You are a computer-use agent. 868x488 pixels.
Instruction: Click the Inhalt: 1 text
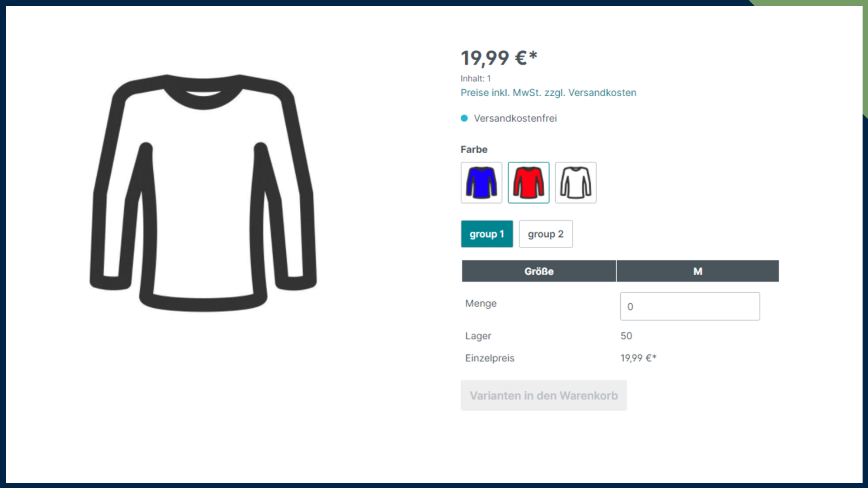pyautogui.click(x=476, y=79)
